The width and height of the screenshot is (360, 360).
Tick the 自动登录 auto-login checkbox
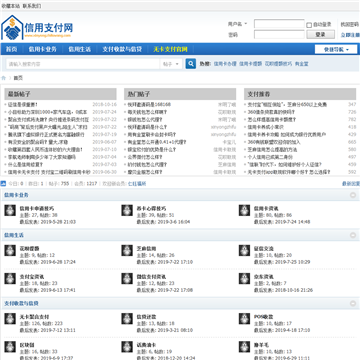pyautogui.click(x=309, y=25)
